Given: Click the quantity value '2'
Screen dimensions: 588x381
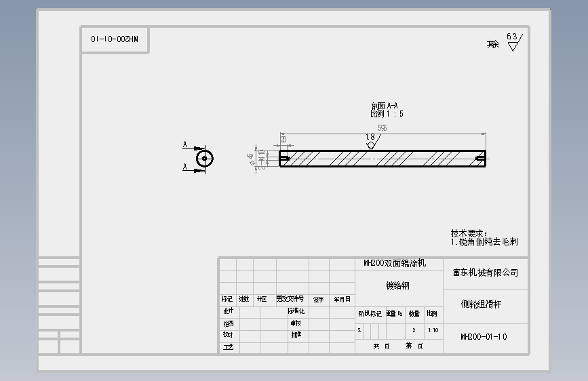Looking at the screenshot, I should pyautogui.click(x=414, y=330).
